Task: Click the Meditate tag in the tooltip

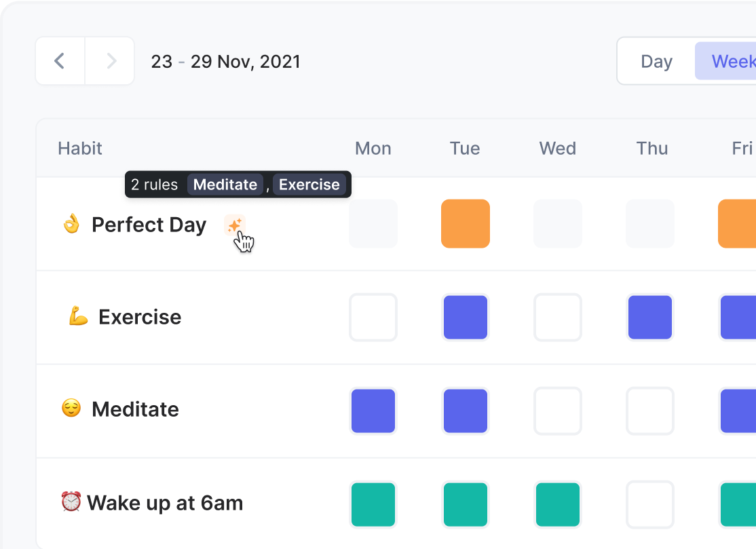Action: pos(225,184)
